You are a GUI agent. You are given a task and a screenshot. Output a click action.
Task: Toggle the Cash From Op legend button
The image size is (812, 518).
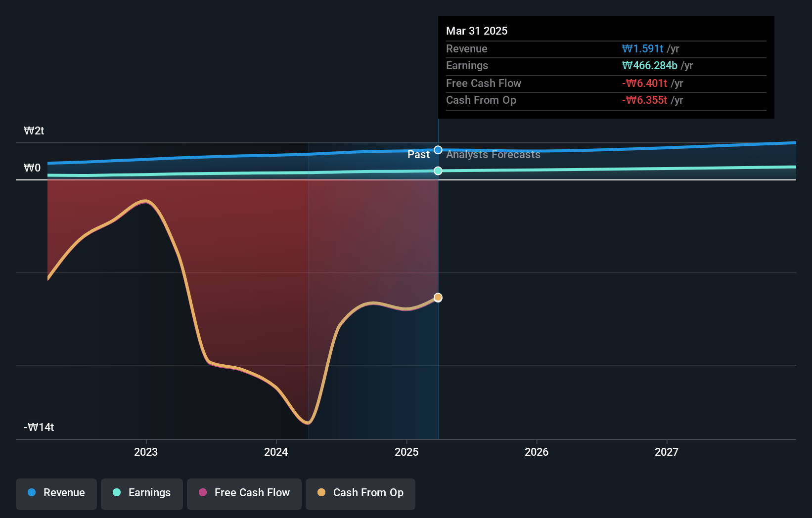[361, 494]
